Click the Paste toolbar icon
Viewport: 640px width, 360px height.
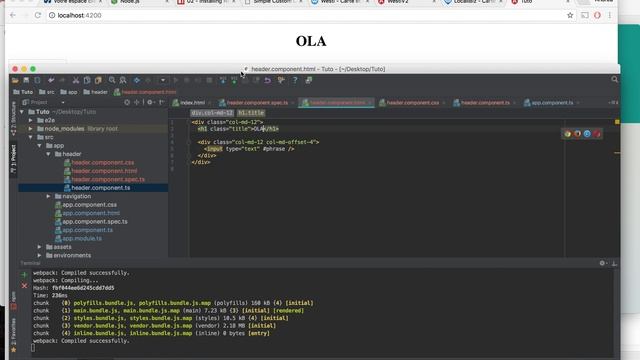[x=98, y=80]
